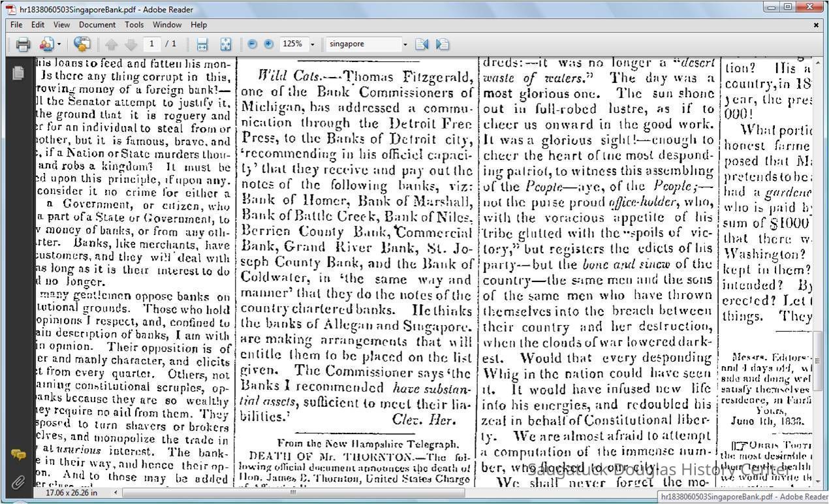Click the page number field
829x504 pixels.
tap(152, 44)
